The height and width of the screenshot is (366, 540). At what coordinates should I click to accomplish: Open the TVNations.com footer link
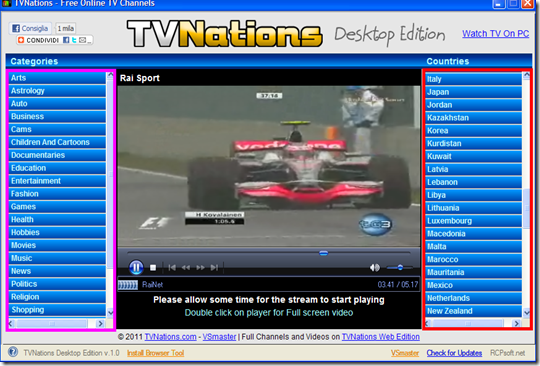tap(170, 337)
